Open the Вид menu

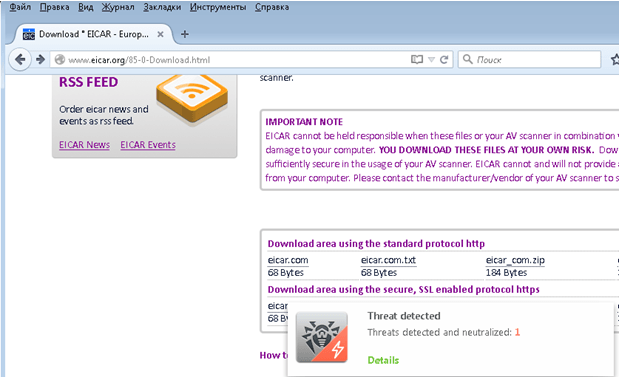coord(86,7)
